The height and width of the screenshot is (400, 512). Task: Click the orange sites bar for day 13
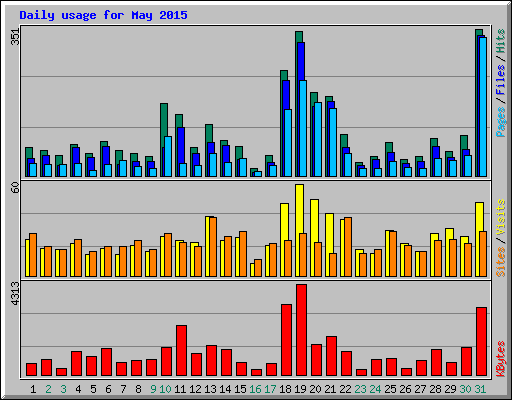pos(213,247)
